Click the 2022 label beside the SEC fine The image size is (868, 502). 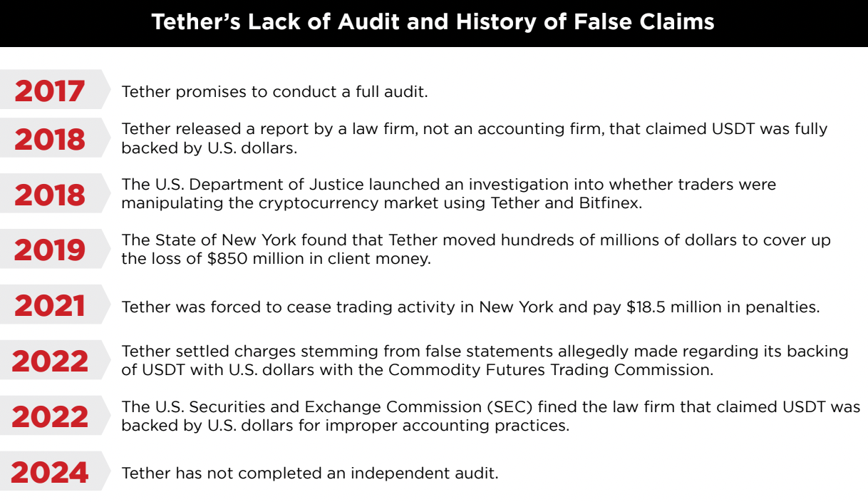(x=50, y=417)
